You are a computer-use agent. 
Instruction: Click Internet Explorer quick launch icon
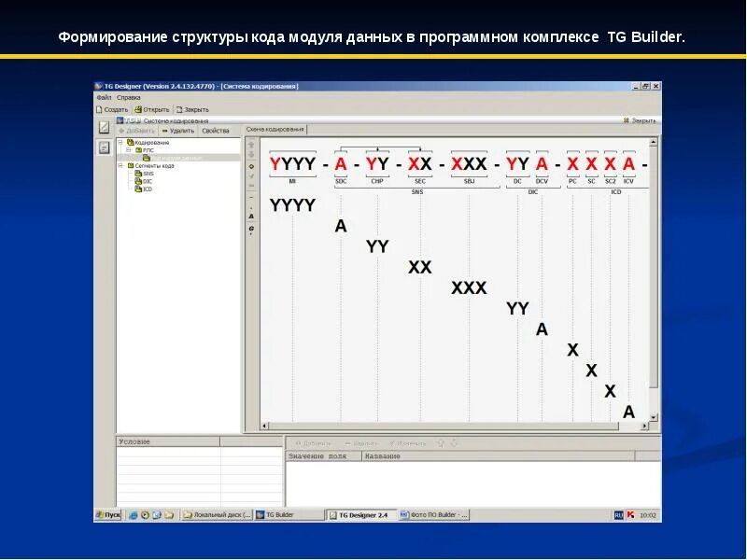coord(134,515)
